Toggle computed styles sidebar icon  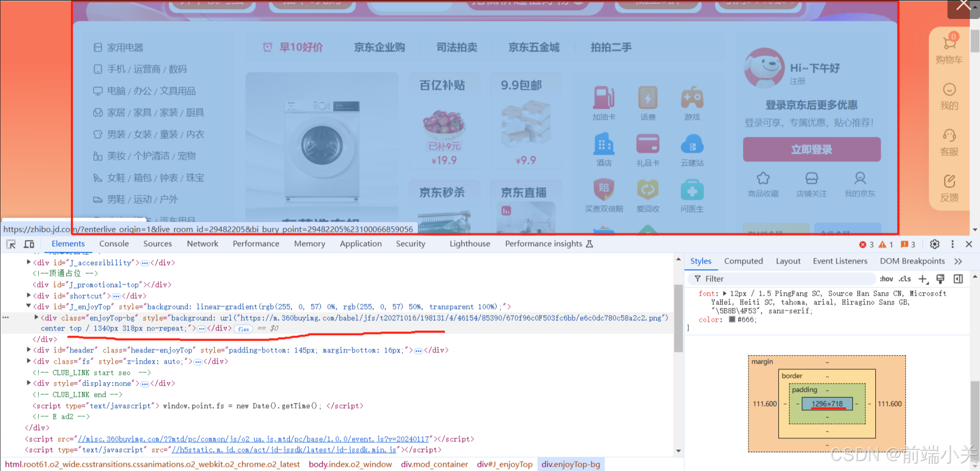pyautogui.click(x=958, y=279)
